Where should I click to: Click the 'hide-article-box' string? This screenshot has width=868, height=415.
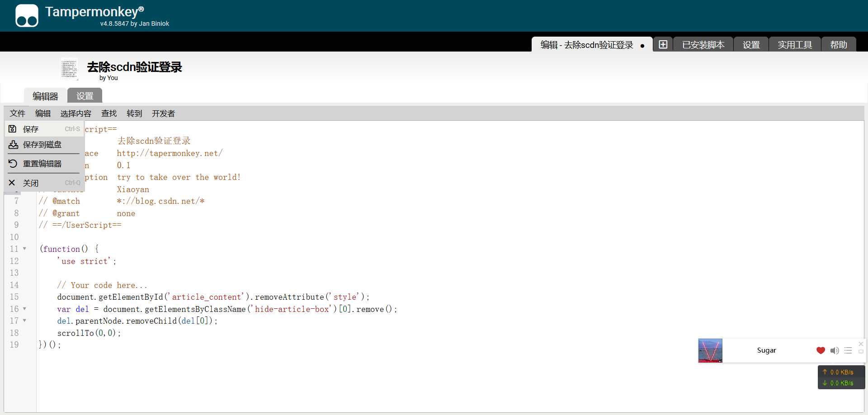(x=292, y=309)
